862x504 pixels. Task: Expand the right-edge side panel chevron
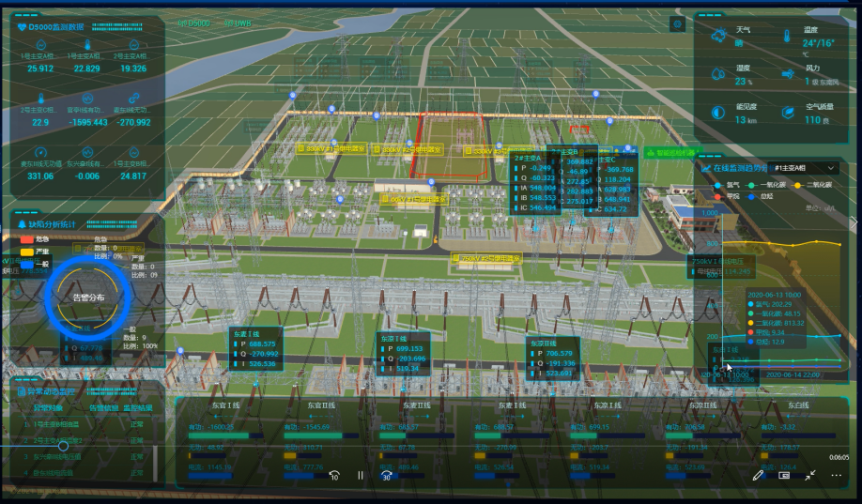click(x=854, y=222)
